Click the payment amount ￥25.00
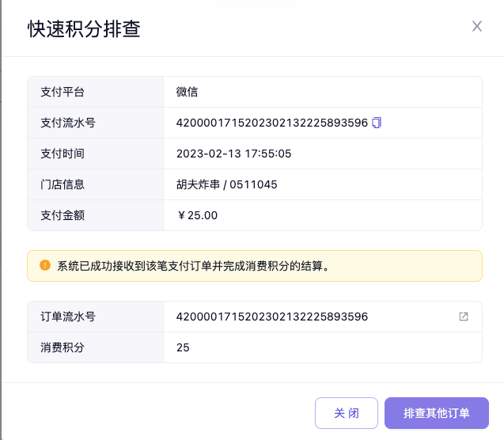The height and width of the screenshot is (440, 504). click(198, 215)
